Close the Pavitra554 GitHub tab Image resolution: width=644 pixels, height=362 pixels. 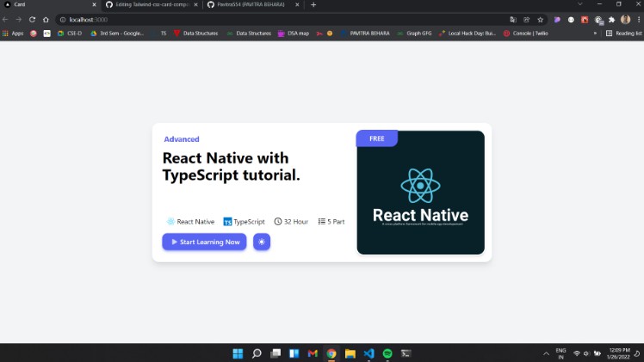click(297, 4)
